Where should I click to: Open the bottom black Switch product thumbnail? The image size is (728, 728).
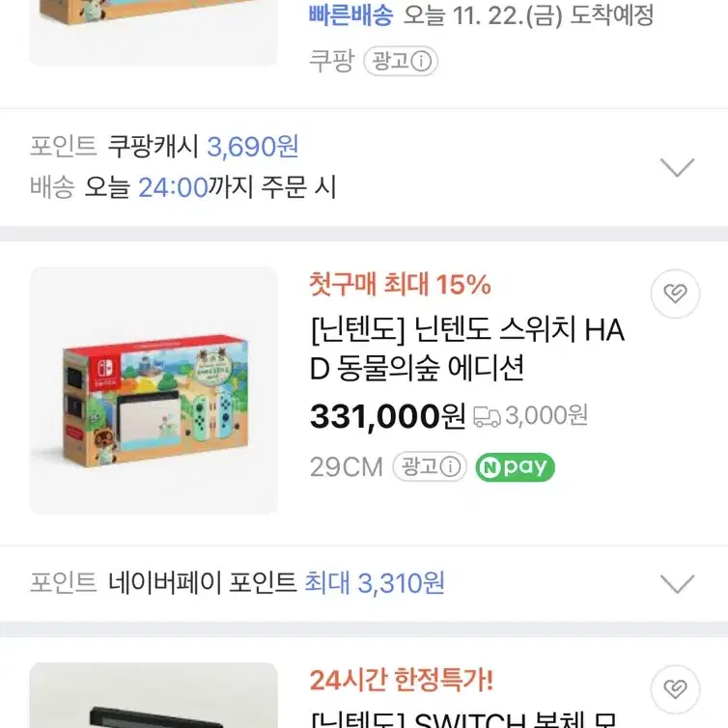[x=154, y=695]
